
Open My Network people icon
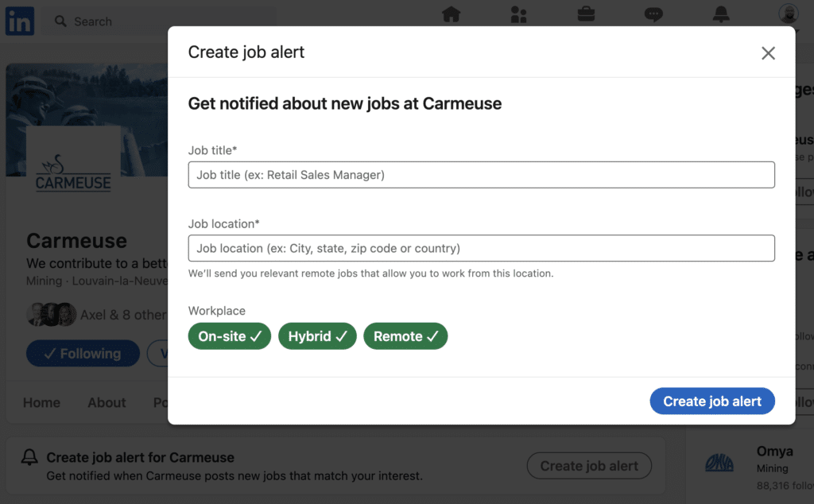[x=519, y=14]
